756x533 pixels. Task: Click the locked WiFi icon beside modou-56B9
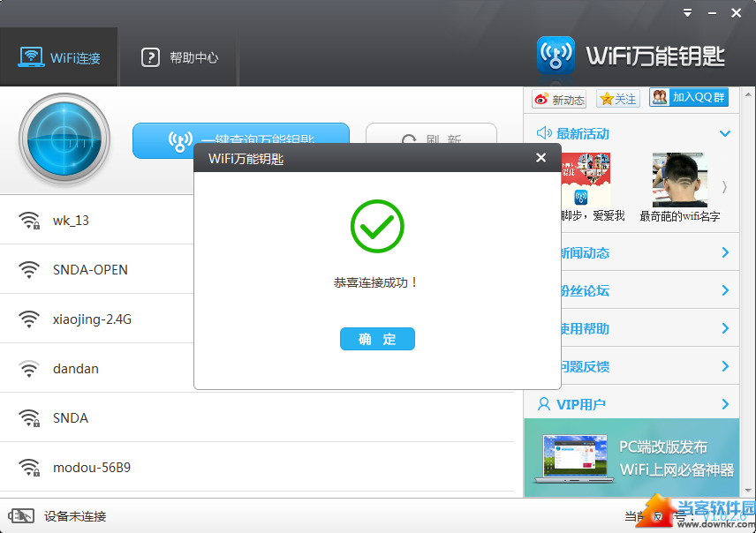pos(29,468)
